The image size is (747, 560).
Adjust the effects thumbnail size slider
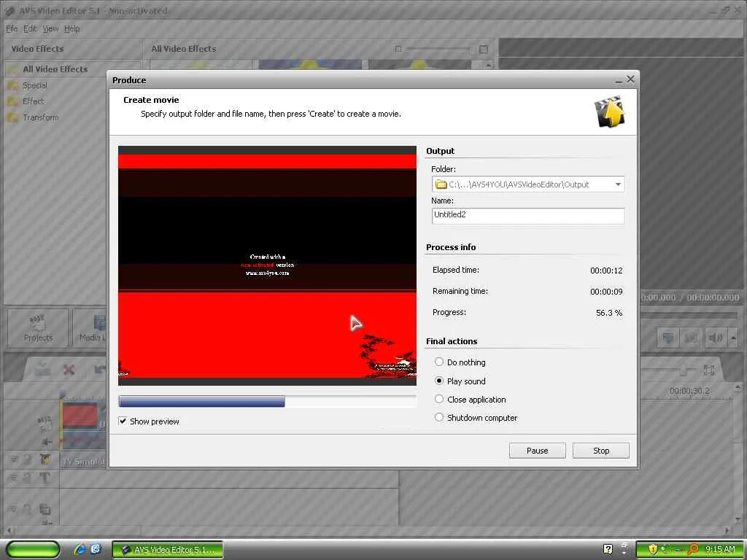pyautogui.click(x=438, y=49)
